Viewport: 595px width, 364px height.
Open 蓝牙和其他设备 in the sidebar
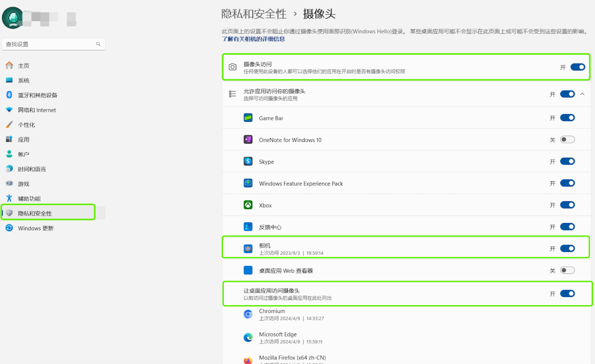pos(38,95)
